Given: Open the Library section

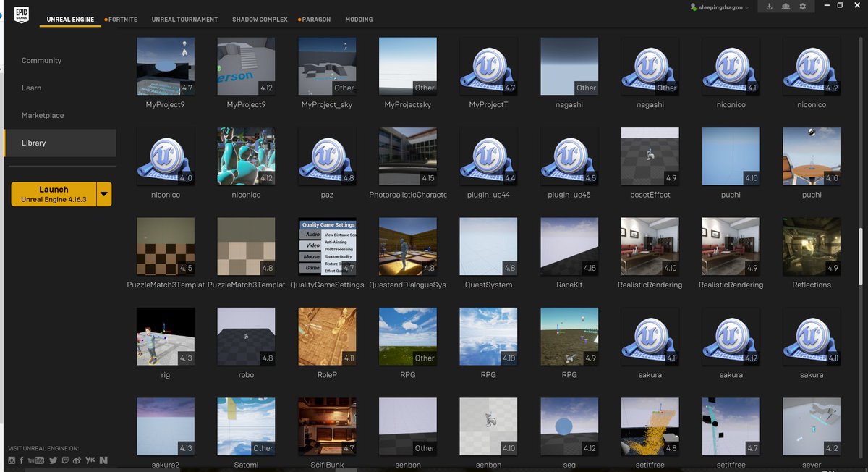Looking at the screenshot, I should click(59, 143).
